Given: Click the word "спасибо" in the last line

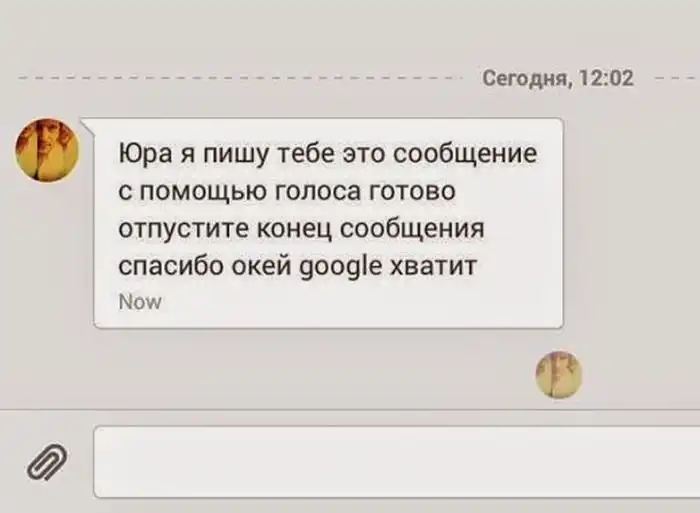Looking at the screenshot, I should click(171, 266).
